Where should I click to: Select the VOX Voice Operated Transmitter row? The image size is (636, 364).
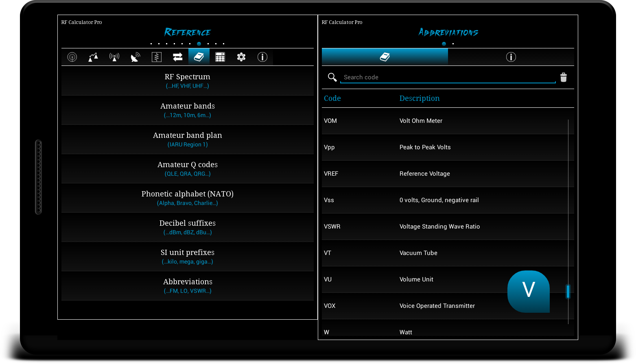[x=448, y=306]
